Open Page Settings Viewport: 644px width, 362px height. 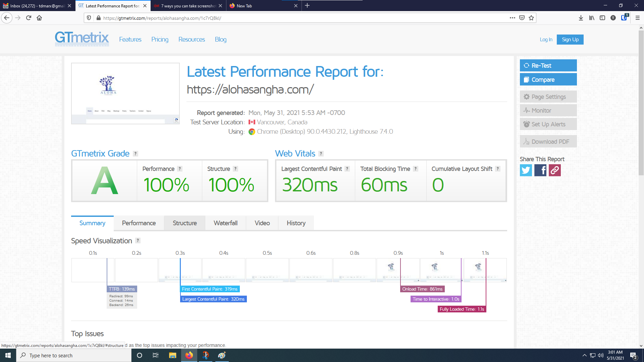pos(548,97)
